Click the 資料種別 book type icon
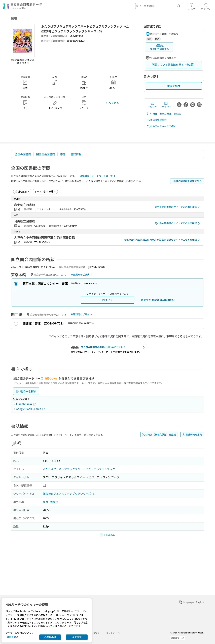 (25, 82)
